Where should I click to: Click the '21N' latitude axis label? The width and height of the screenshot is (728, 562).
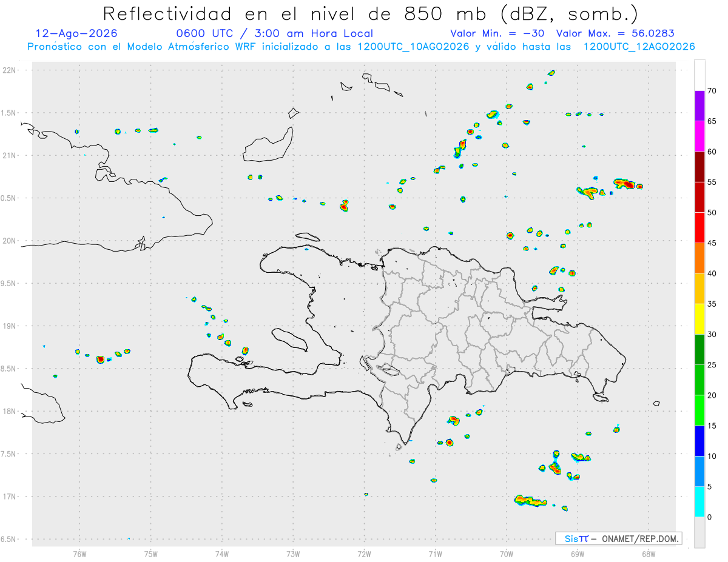point(10,155)
